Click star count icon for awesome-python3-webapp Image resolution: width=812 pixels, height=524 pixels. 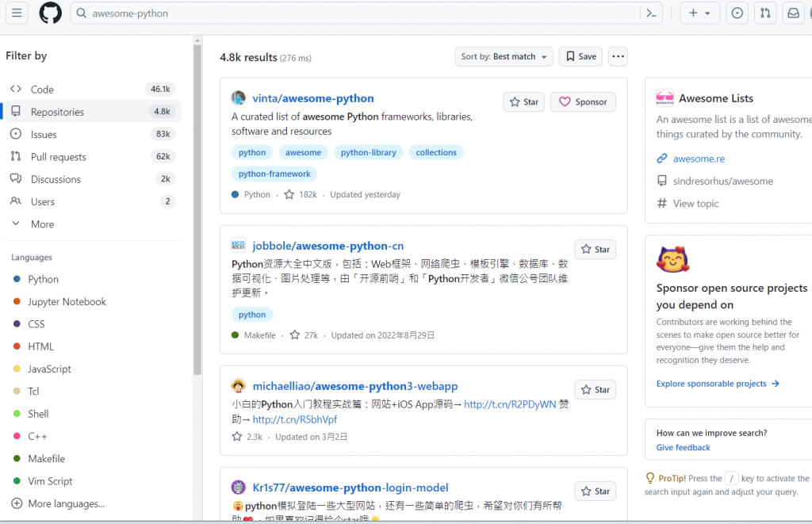tap(236, 437)
